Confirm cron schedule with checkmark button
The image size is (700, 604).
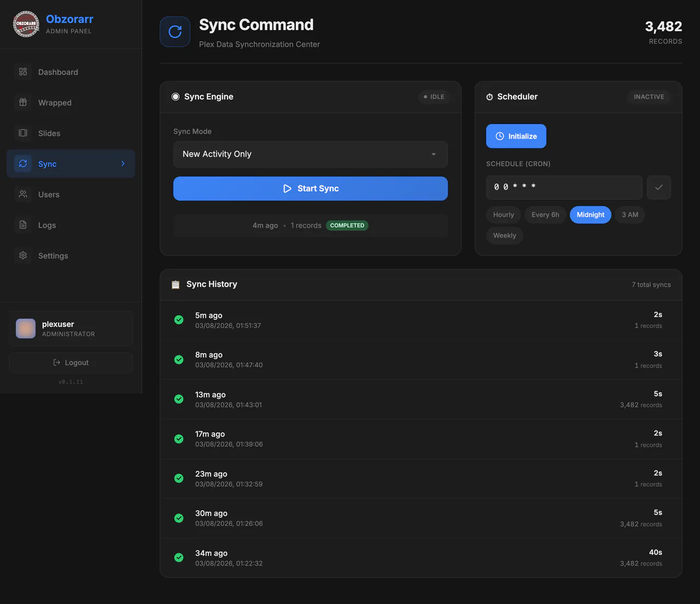click(659, 187)
